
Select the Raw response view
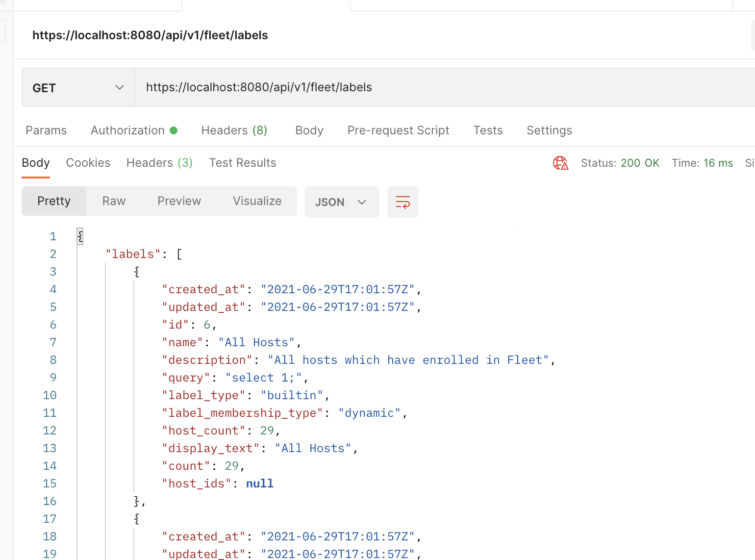pos(114,201)
